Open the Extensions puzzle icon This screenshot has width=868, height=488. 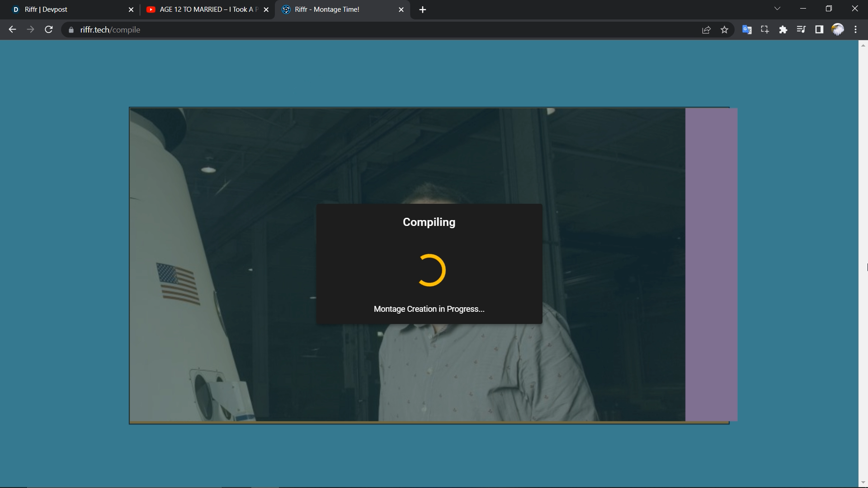coord(783,30)
